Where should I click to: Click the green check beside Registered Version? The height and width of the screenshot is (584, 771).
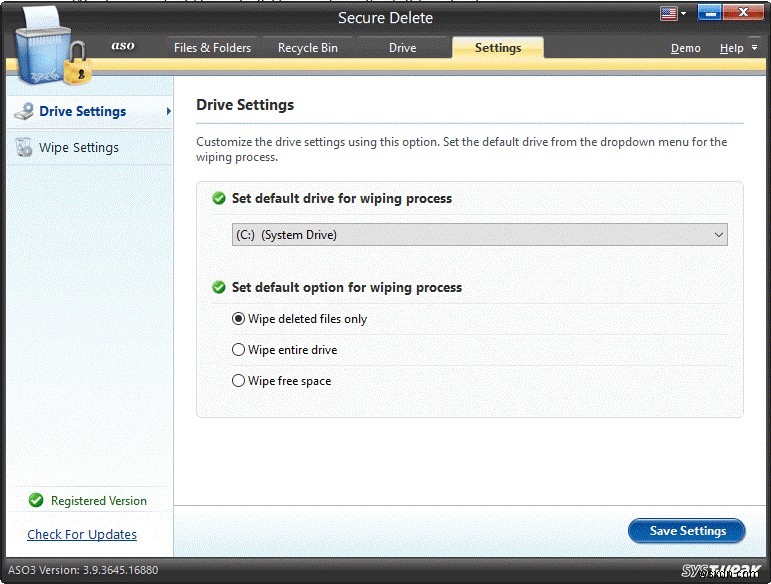click(x=36, y=501)
